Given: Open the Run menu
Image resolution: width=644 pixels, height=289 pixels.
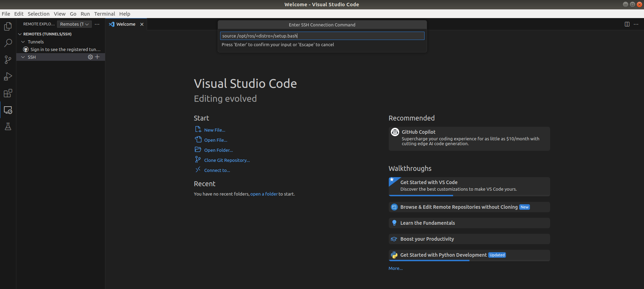Looking at the screenshot, I should [85, 14].
